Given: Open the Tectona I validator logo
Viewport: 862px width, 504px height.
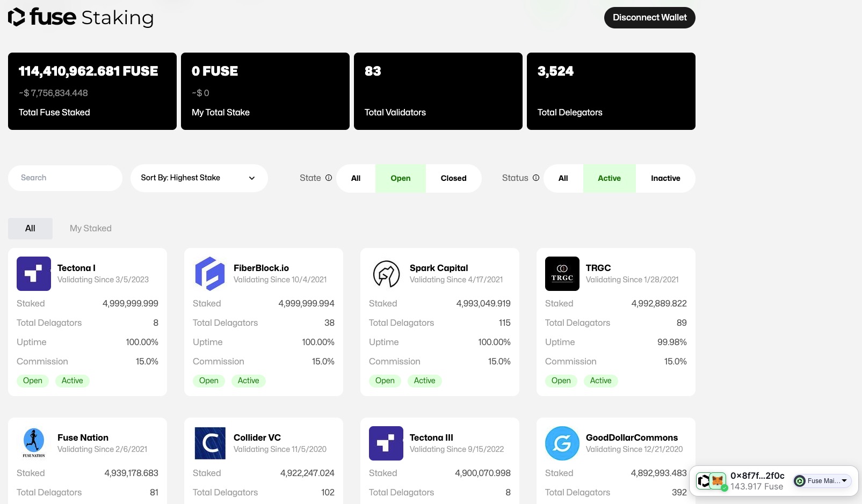Looking at the screenshot, I should click(34, 274).
